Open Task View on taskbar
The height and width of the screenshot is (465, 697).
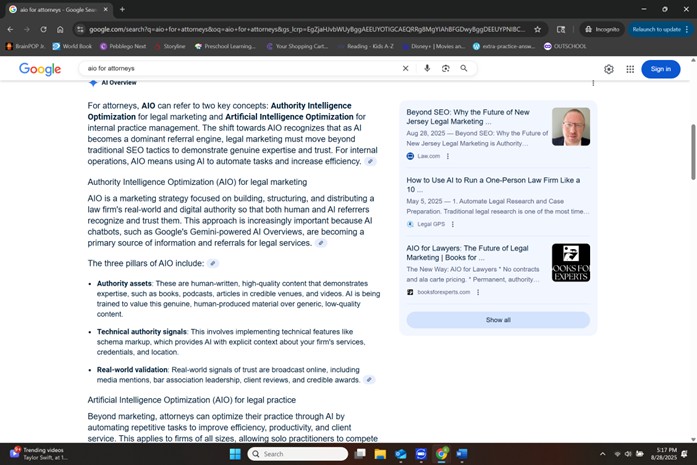360,454
